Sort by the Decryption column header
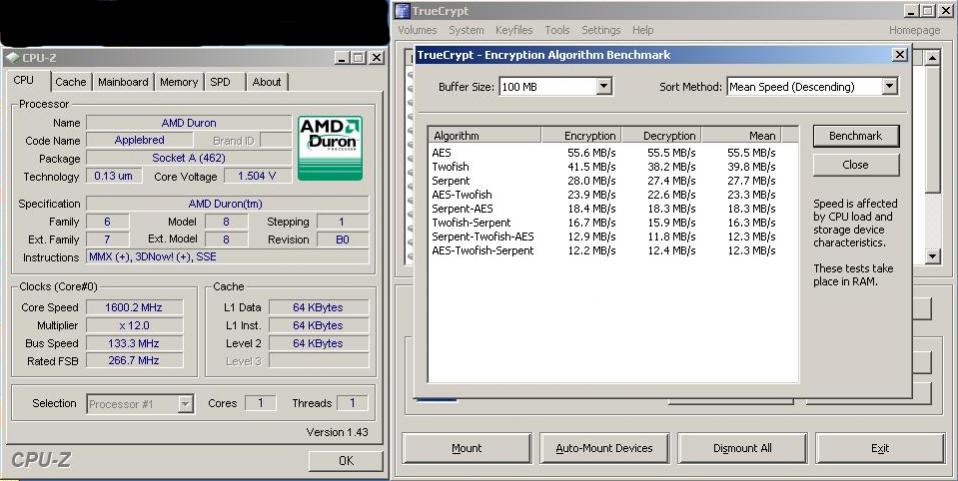The width and height of the screenshot is (958, 481). (x=661, y=135)
